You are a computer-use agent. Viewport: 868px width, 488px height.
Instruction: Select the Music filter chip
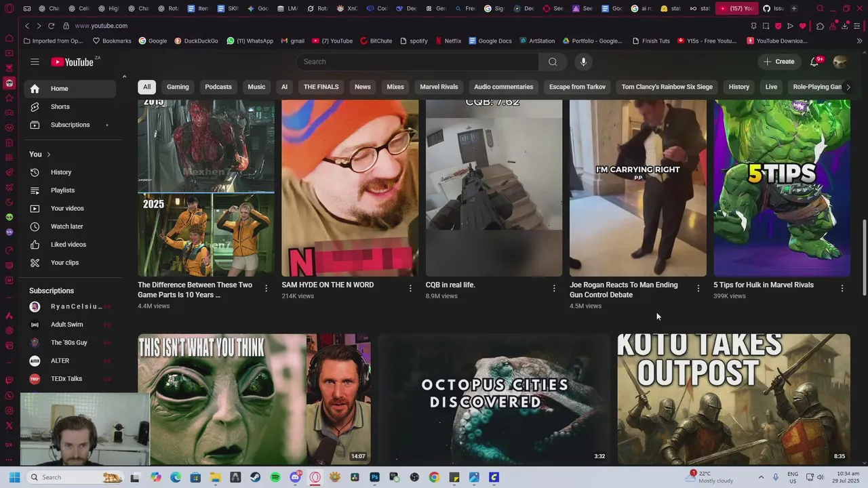[256, 87]
